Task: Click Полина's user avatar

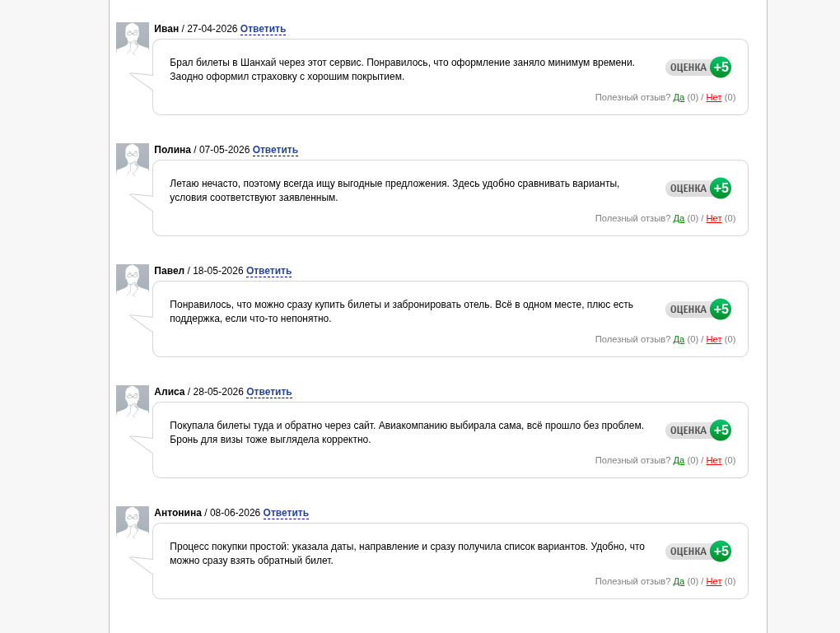Action: coord(133,160)
